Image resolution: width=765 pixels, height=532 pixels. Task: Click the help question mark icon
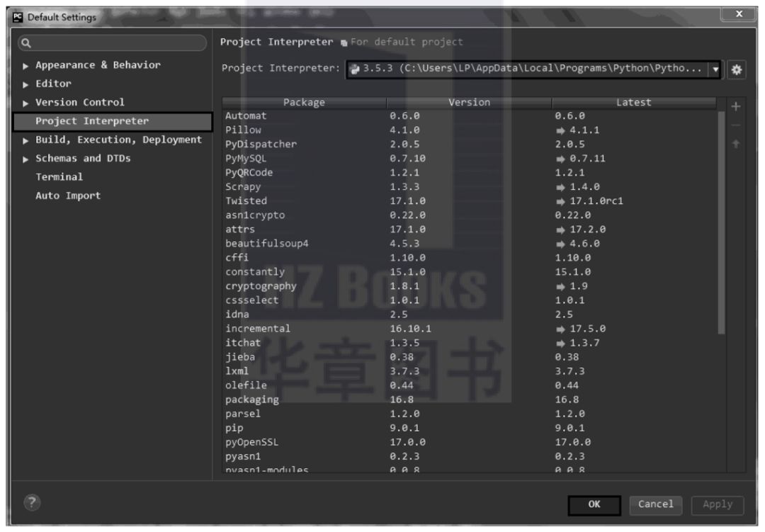coord(32,502)
